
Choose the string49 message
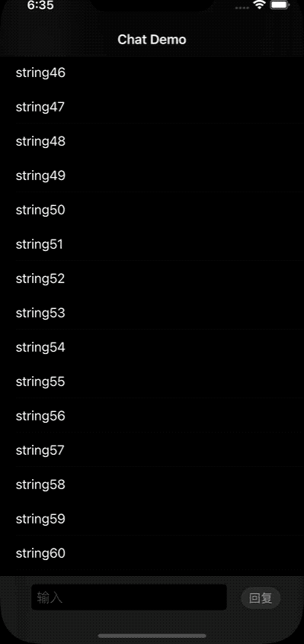[152, 175]
